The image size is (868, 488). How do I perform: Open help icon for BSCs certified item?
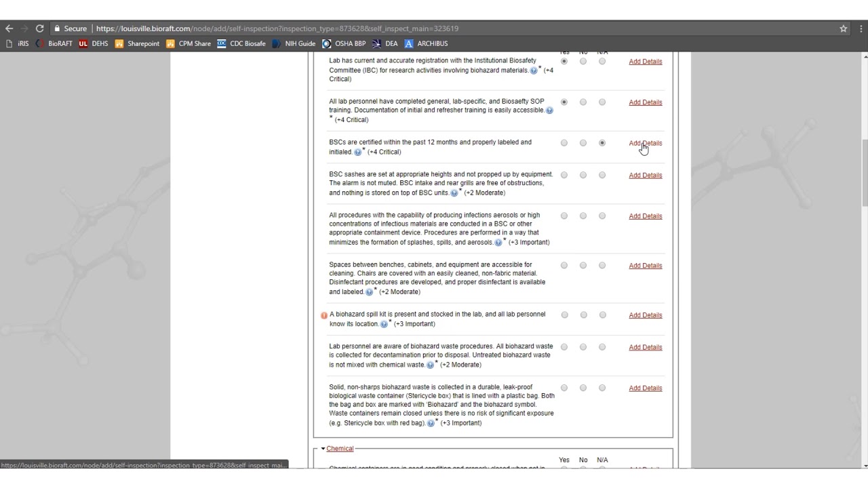coord(358,152)
